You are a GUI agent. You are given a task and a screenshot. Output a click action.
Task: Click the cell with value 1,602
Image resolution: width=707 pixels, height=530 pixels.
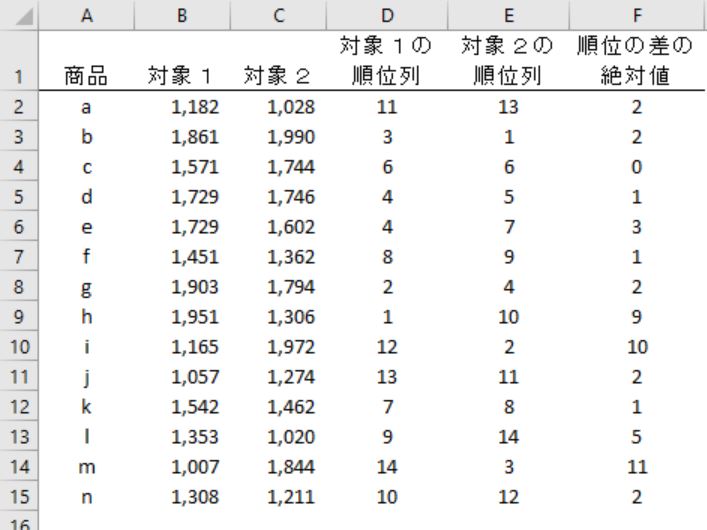(278, 226)
